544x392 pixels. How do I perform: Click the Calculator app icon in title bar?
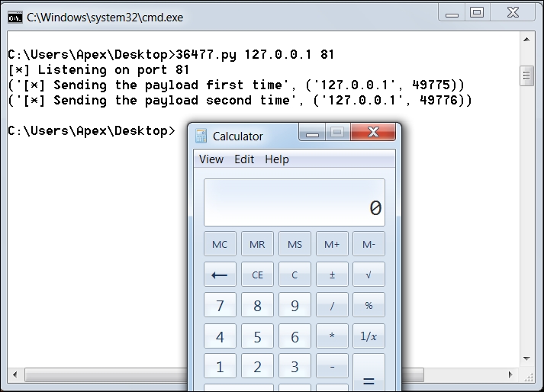point(201,136)
